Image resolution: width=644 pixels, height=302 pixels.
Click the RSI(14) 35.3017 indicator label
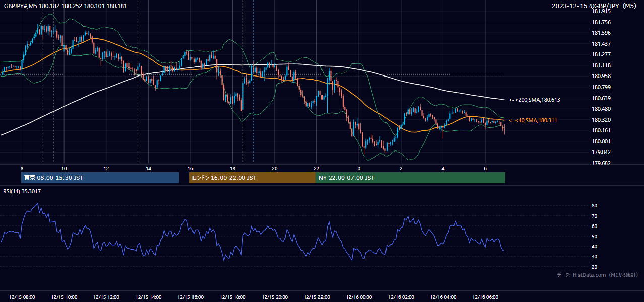click(22, 191)
